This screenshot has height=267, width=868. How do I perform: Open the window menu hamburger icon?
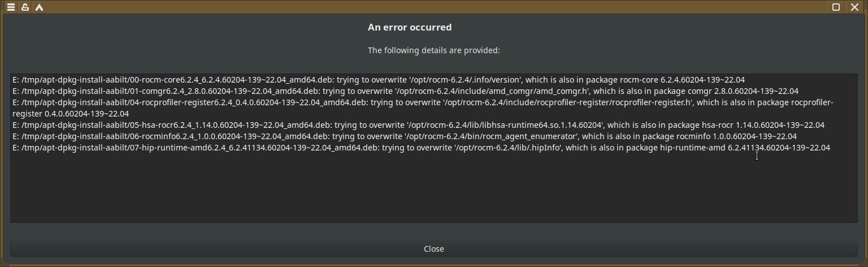(x=11, y=7)
